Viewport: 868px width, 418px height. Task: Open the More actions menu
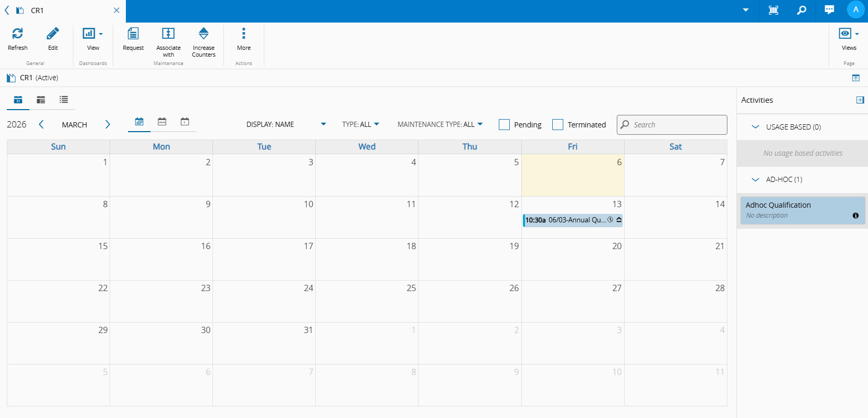coord(243,34)
